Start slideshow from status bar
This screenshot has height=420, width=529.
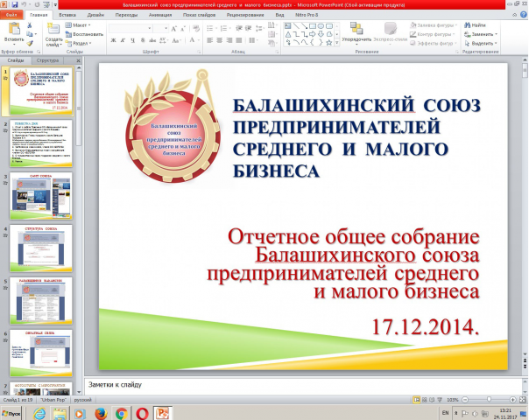pos(440,400)
